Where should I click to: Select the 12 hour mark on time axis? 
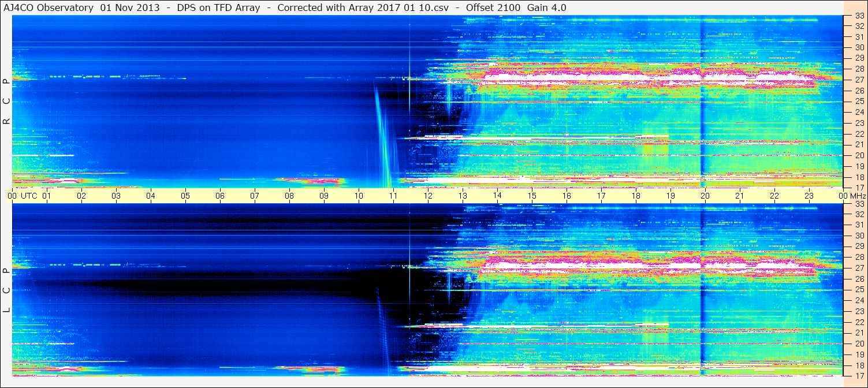(428, 196)
